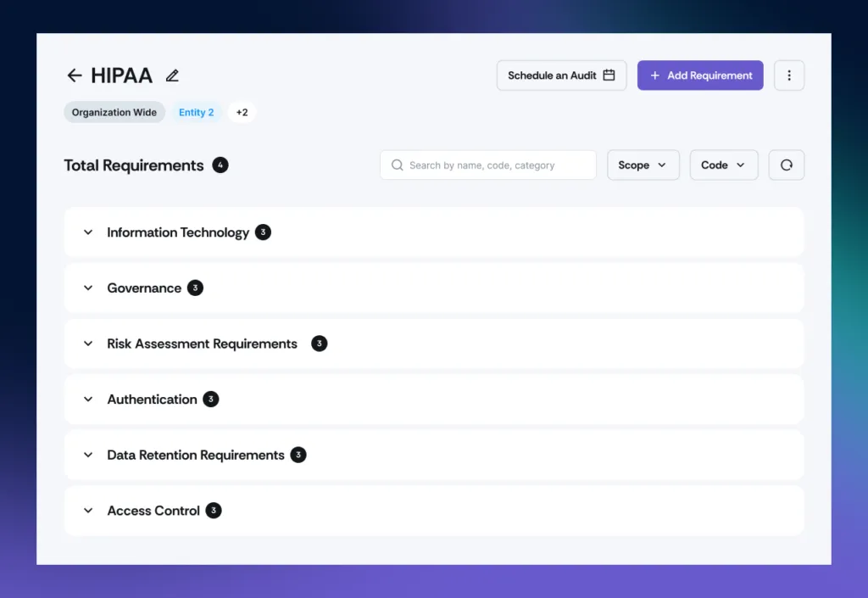Go back using the arrow beside HIPAA

[75, 75]
